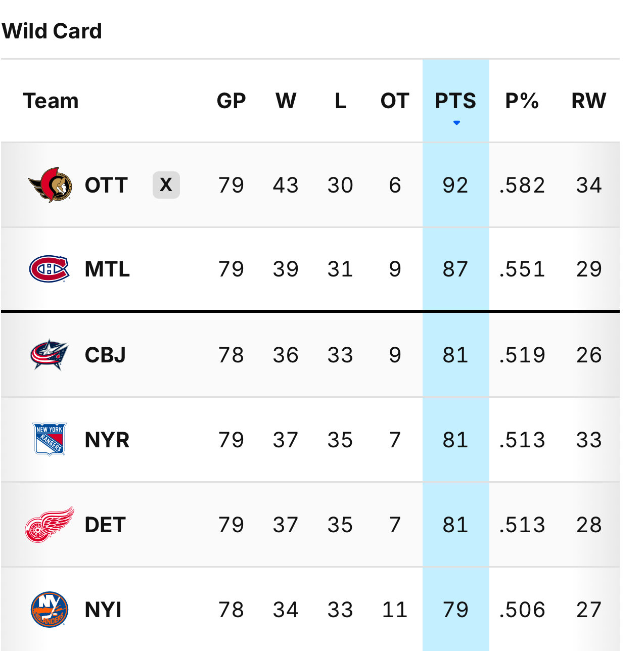Open the Columbus Blue Jackets logo
The width and height of the screenshot is (644, 651).
click(49, 355)
